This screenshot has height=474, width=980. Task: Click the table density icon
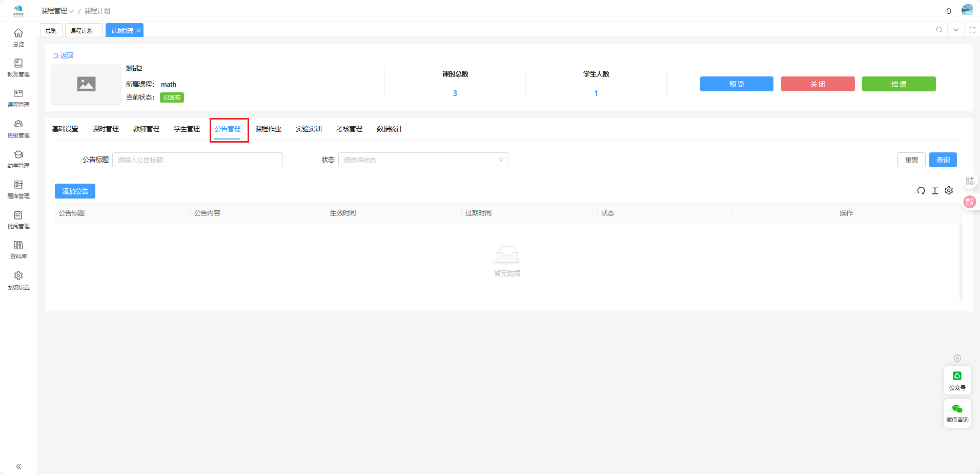pyautogui.click(x=935, y=191)
